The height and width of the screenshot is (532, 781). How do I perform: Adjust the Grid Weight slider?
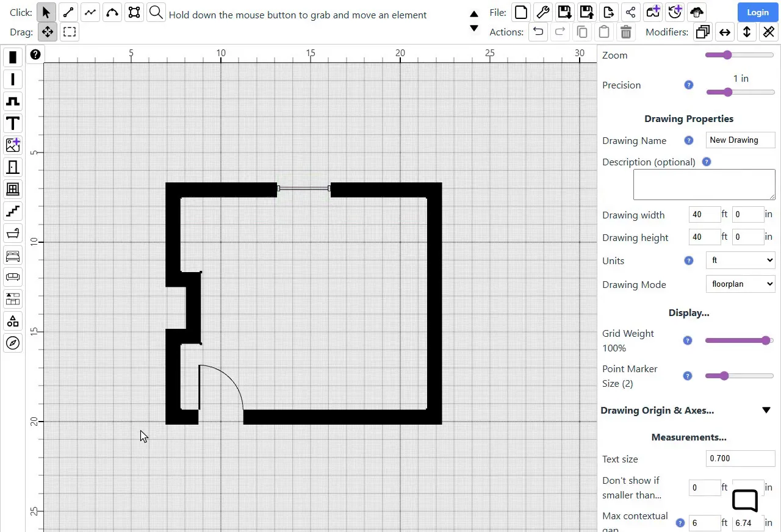(x=740, y=340)
